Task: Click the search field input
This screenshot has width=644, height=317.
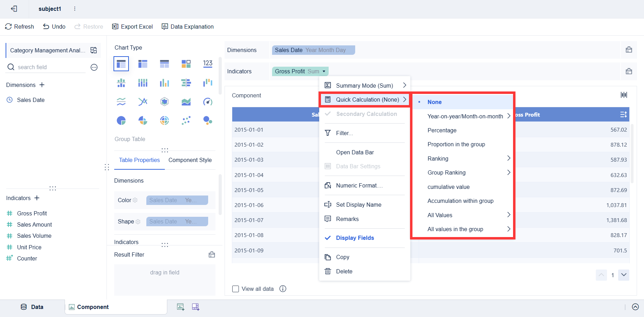Action: (49, 67)
